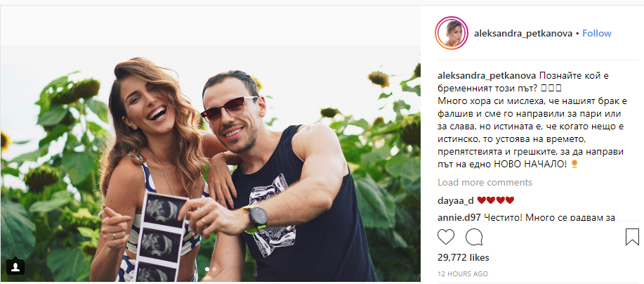Screen dimensions: 644x284
Task: Follow aleksandra_petkanova
Action: click(x=597, y=33)
